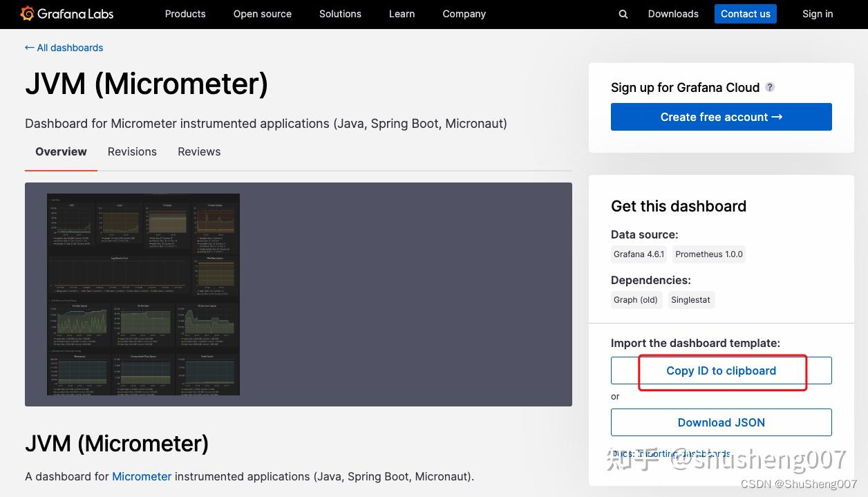Open the Company menu item
Screen dimensions: 868x497
[x=464, y=14]
